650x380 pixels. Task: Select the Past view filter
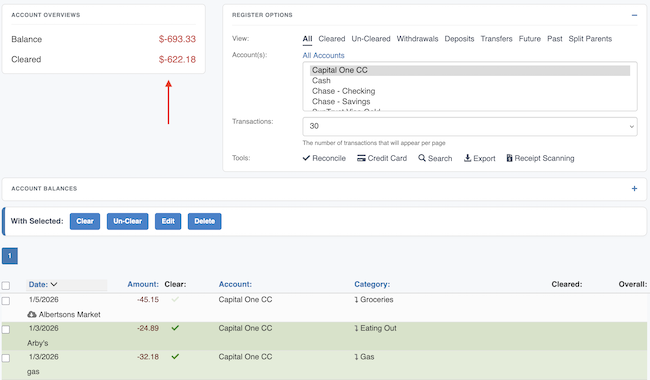pyautogui.click(x=555, y=39)
